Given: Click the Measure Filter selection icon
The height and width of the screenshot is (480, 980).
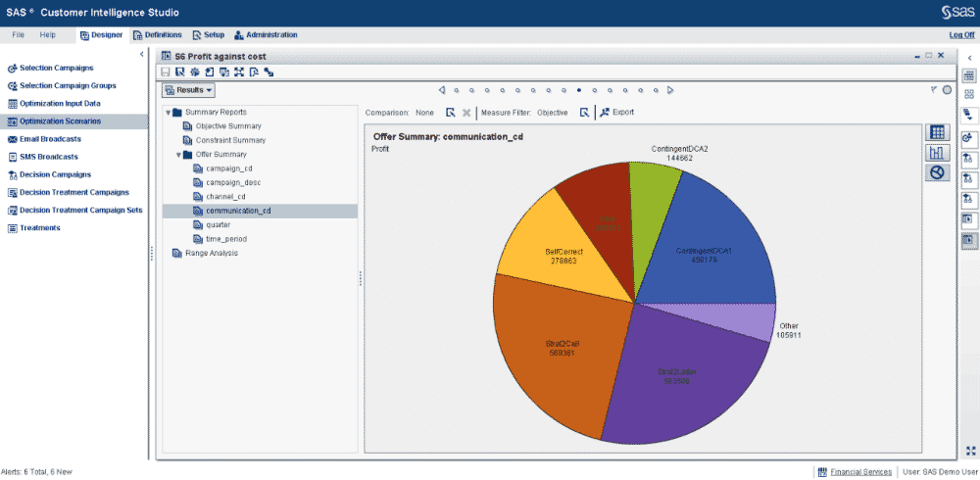Looking at the screenshot, I should [584, 113].
